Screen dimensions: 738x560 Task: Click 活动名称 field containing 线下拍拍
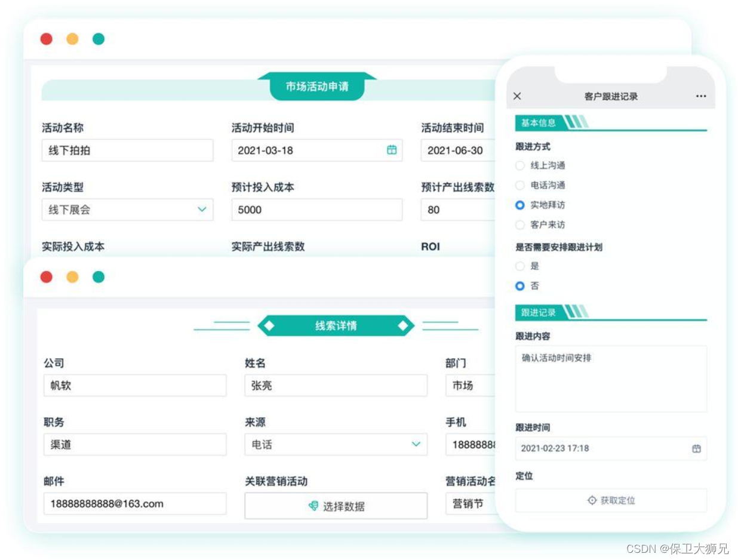(127, 150)
